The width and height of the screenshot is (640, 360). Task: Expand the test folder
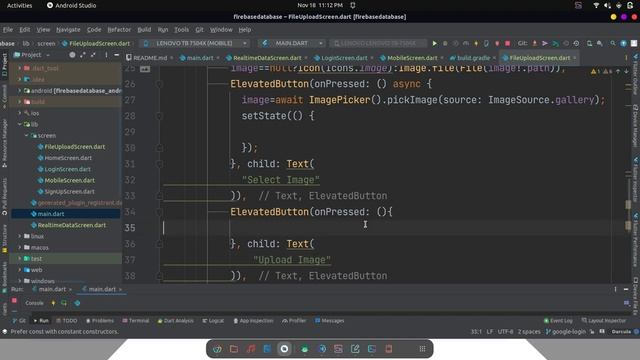[x=20, y=259]
